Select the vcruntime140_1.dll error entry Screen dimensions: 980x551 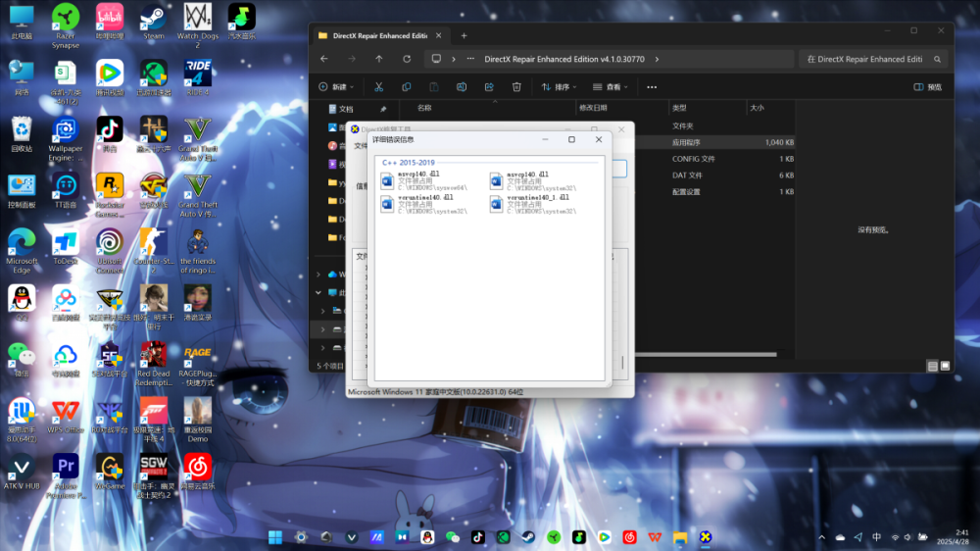tap(533, 204)
